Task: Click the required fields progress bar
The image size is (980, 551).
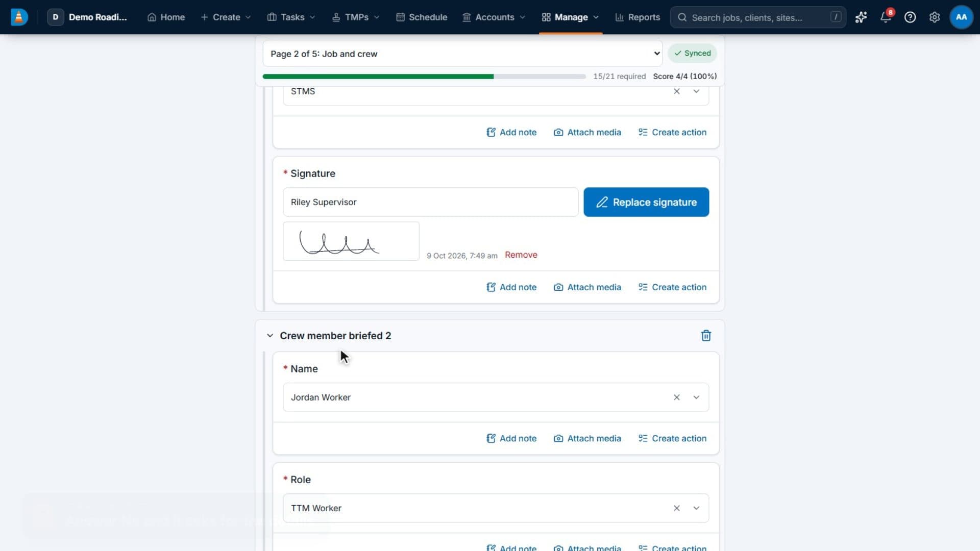Action: point(424,77)
